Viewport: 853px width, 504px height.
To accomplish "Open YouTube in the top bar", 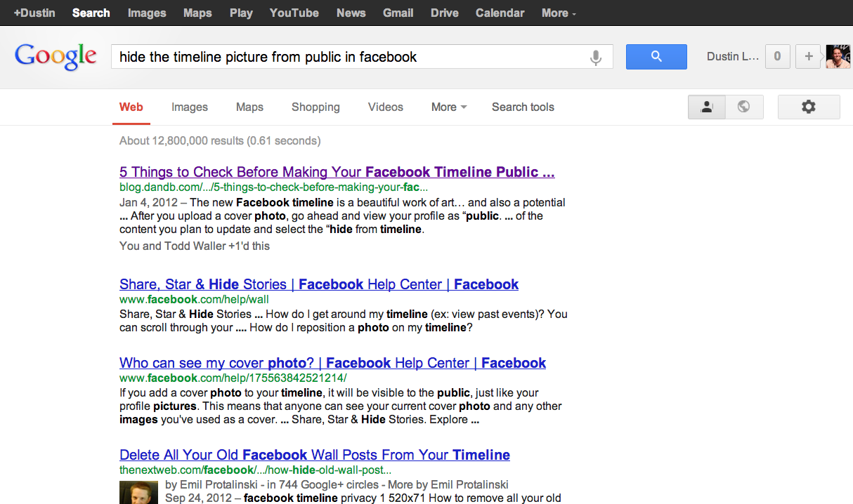I will pyautogui.click(x=294, y=13).
